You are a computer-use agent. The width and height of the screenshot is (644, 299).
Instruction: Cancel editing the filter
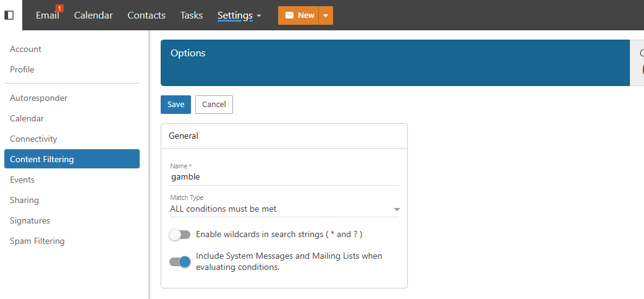pyautogui.click(x=214, y=105)
